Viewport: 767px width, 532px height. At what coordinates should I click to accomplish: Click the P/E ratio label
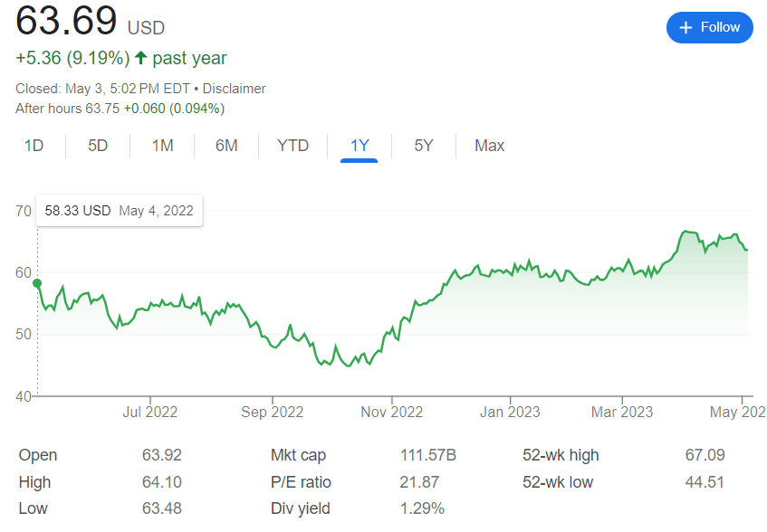(300, 482)
